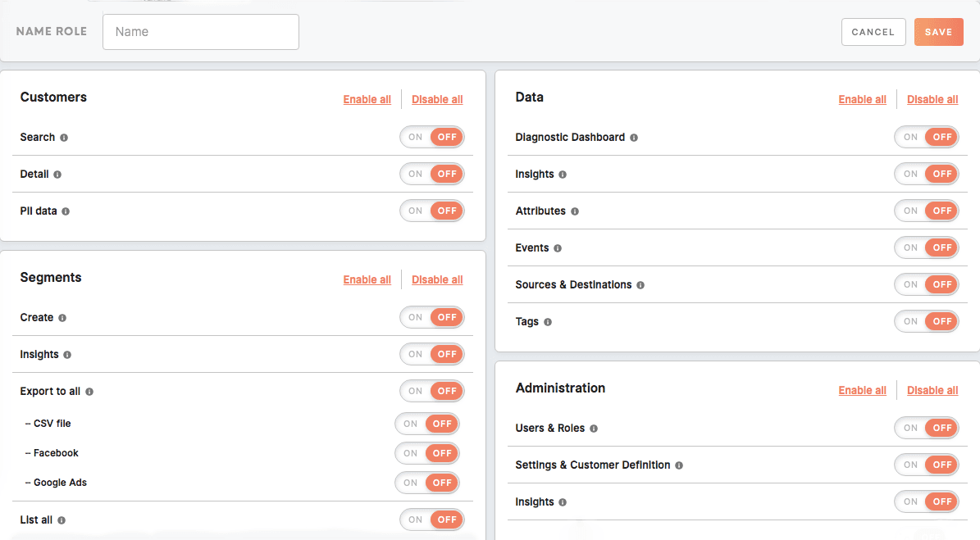Click info icon beside Settings & Customer Definition

(x=679, y=465)
